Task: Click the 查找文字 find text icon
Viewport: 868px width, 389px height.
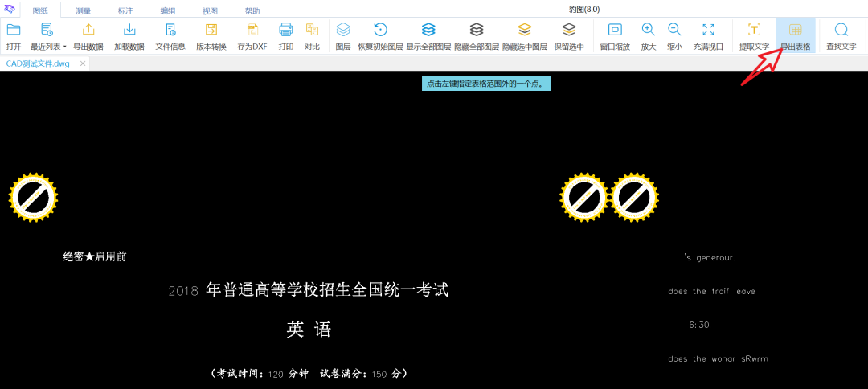Action: click(841, 30)
